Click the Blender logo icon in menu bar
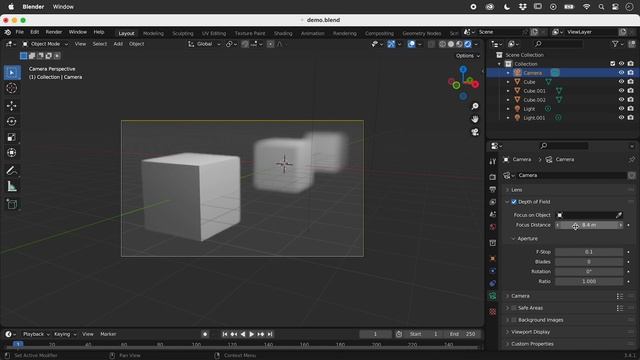The width and height of the screenshot is (640, 360). [x=8, y=32]
